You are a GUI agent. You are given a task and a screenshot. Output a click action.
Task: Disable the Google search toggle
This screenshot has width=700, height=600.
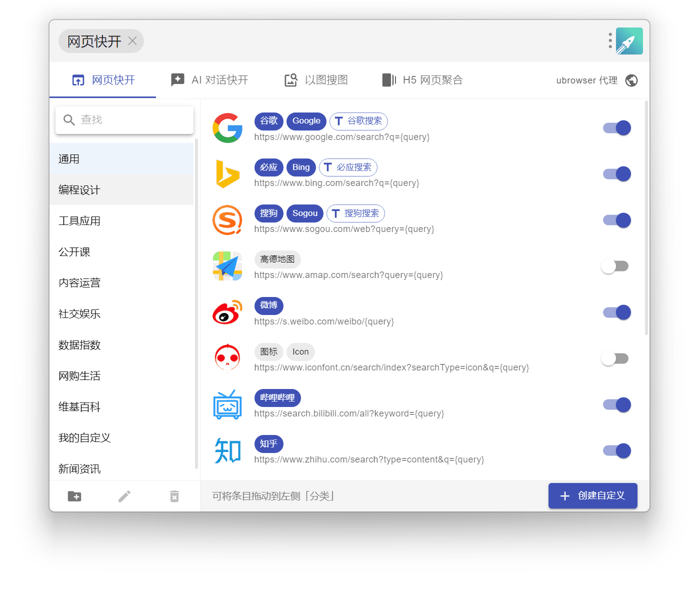(x=617, y=128)
